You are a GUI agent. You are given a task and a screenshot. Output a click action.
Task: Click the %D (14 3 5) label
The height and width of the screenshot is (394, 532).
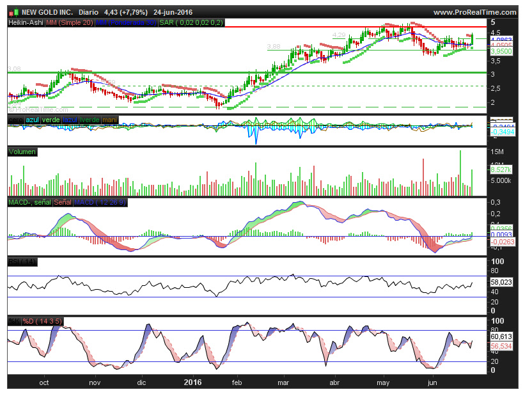43,321
